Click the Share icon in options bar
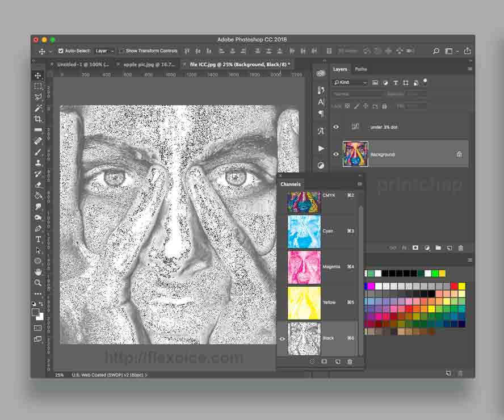The image size is (504, 420). click(x=467, y=51)
